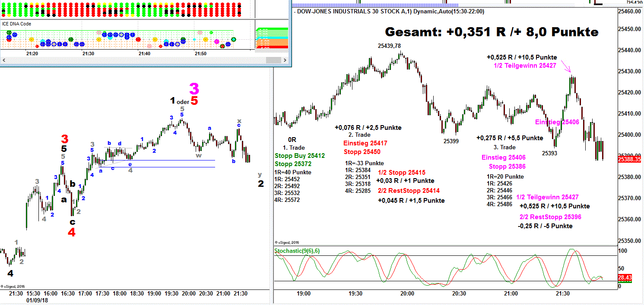Open the Stochastic(9(6),6) indicator label
This screenshot has width=644, height=305.
[x=297, y=251]
